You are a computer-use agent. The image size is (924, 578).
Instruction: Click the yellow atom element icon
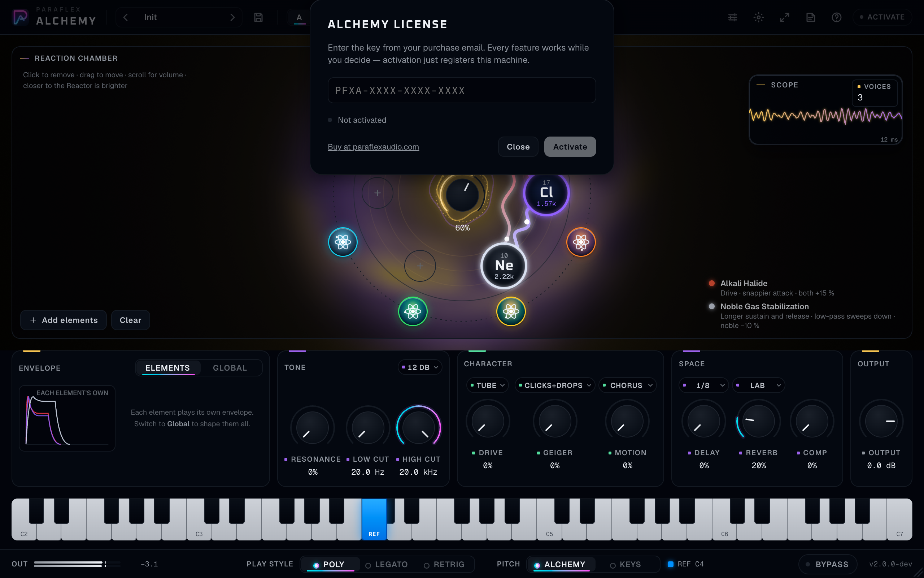[511, 311]
